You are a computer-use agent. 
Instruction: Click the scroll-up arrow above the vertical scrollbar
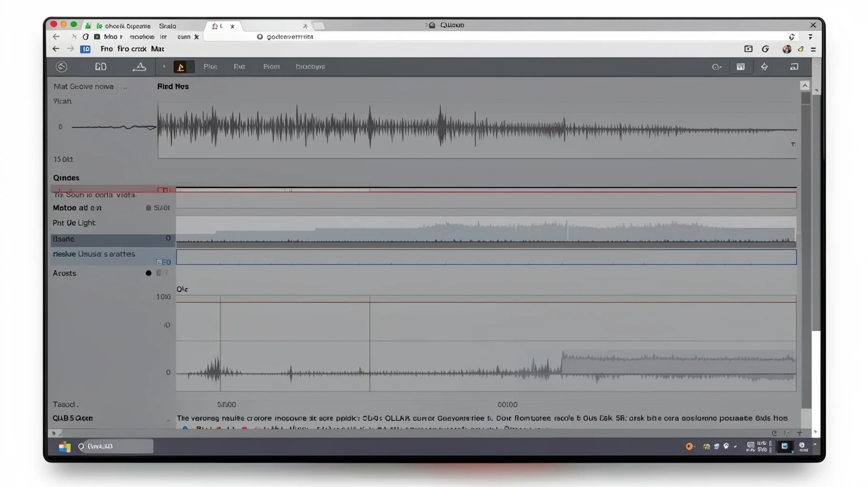[805, 86]
